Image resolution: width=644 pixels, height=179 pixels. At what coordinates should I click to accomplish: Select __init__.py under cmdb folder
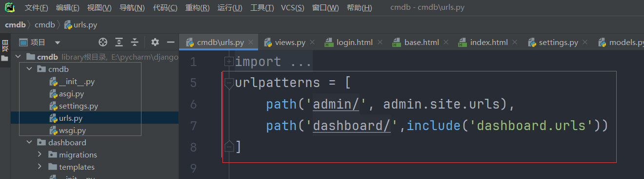tap(94, 81)
